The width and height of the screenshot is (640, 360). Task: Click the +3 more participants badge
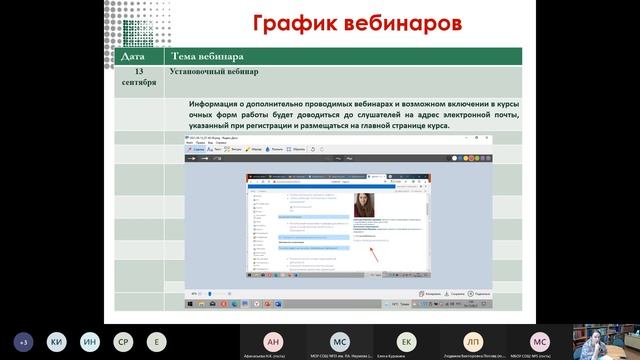point(24,342)
